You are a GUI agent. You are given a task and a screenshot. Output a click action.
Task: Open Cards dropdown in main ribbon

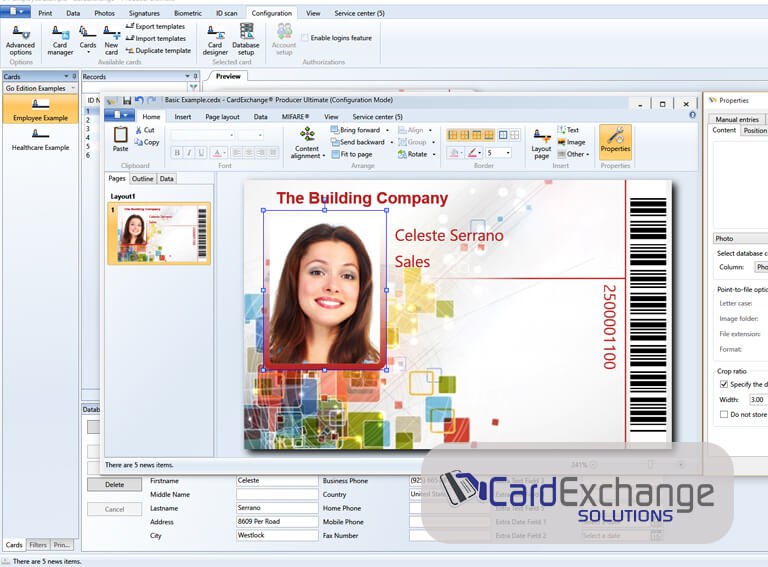pyautogui.click(x=88, y=40)
